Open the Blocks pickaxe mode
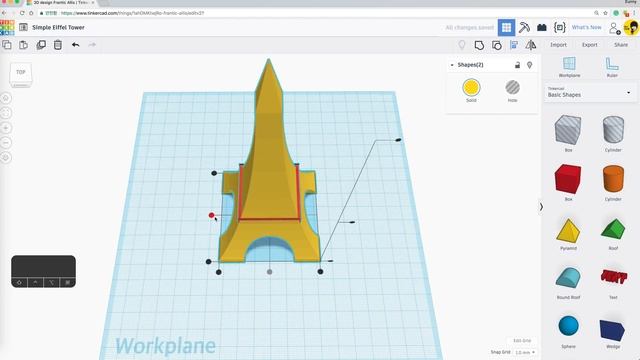The image size is (640, 360). [x=524, y=27]
